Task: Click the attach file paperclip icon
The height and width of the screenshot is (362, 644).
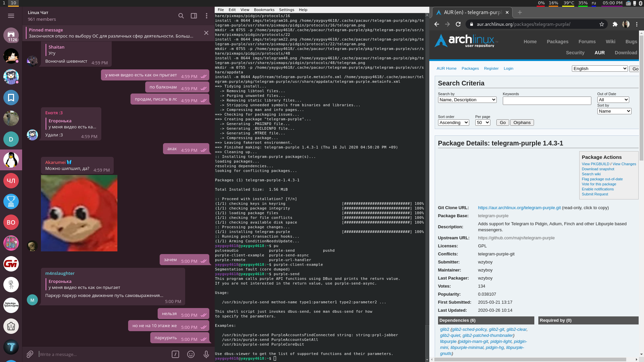Action: pos(30,354)
